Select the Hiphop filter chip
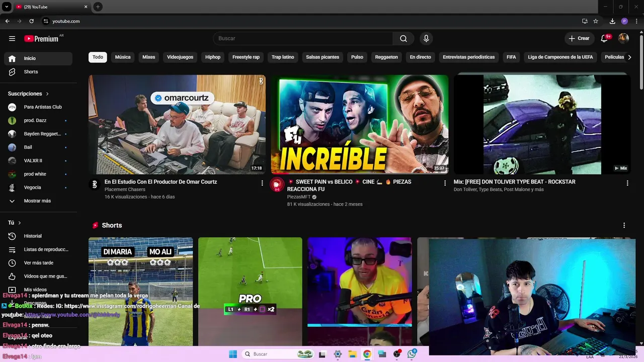 213,57
